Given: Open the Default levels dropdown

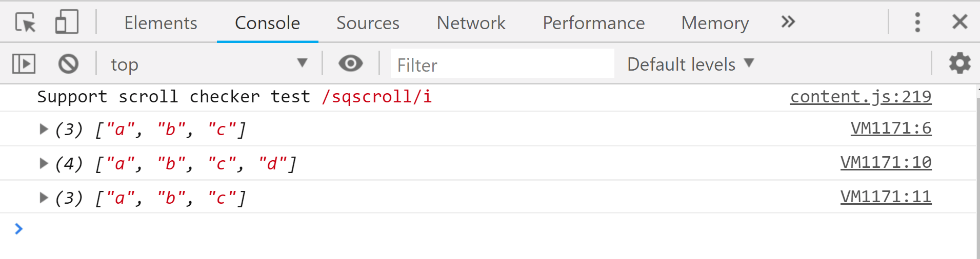Looking at the screenshot, I should tap(691, 64).
